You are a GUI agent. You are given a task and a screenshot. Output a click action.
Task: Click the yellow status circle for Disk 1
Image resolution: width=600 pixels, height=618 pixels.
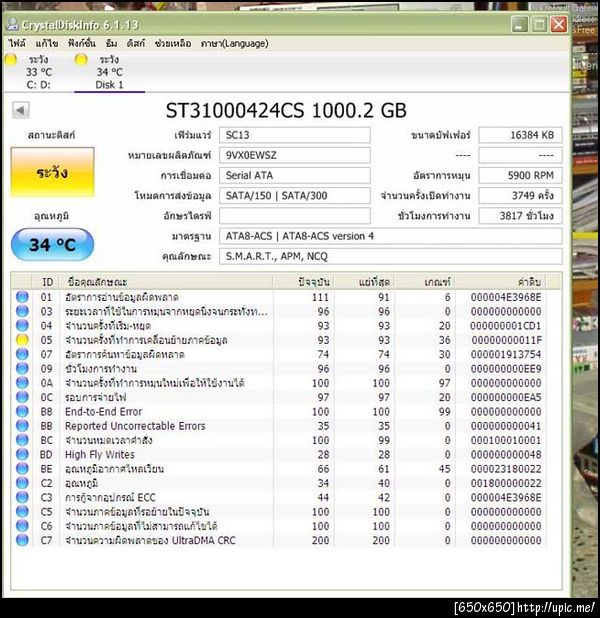(81, 60)
